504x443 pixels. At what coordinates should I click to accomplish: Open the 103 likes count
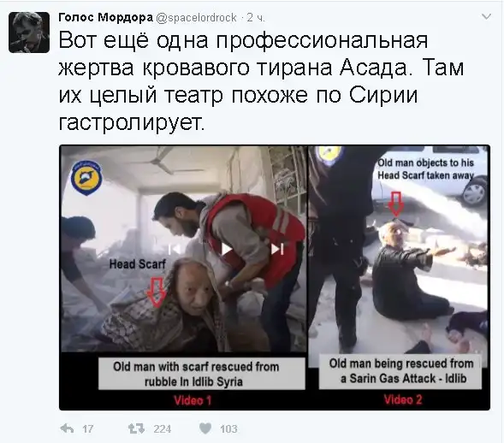(x=228, y=428)
